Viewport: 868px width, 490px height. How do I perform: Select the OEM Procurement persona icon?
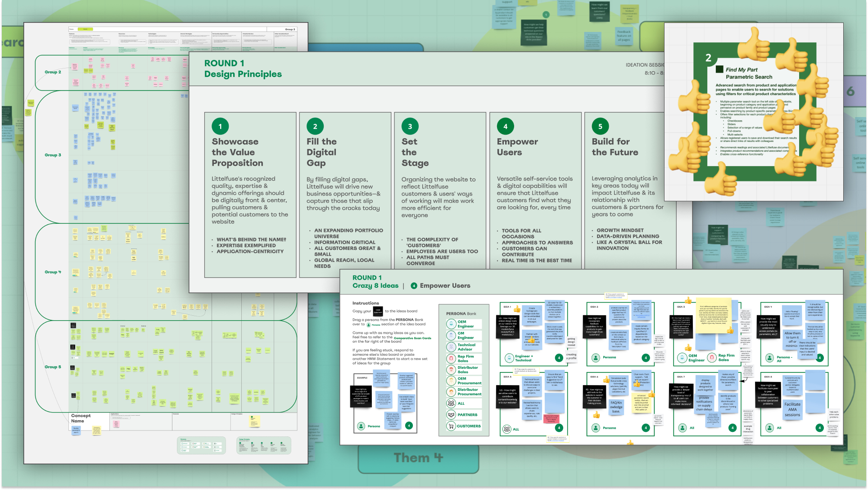pos(451,381)
